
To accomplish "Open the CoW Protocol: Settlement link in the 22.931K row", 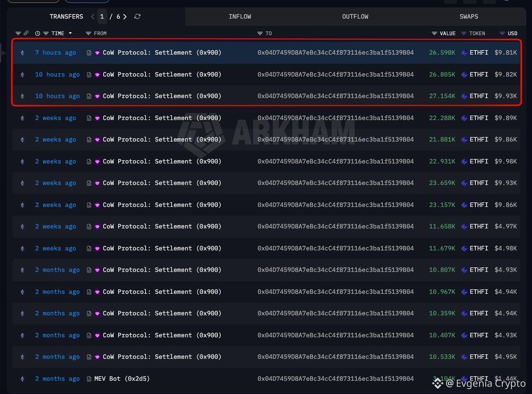I will tap(162, 161).
